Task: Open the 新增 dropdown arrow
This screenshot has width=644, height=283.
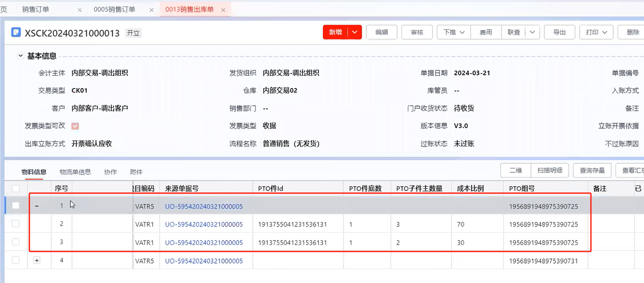Action: click(355, 32)
